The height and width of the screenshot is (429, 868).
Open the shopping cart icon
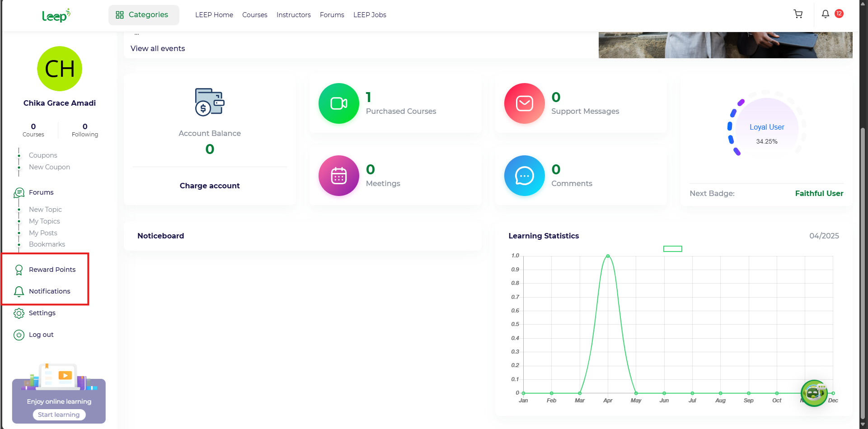[x=798, y=14]
